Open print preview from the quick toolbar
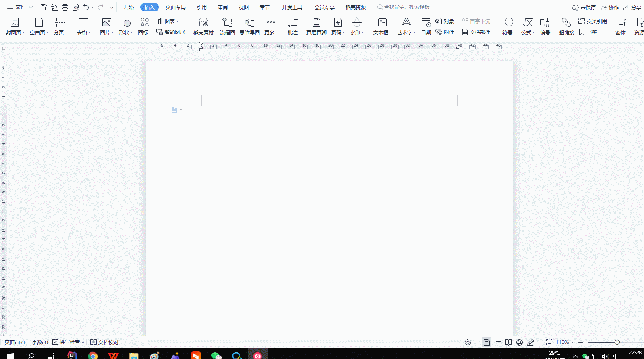The image size is (644, 359). (x=76, y=7)
